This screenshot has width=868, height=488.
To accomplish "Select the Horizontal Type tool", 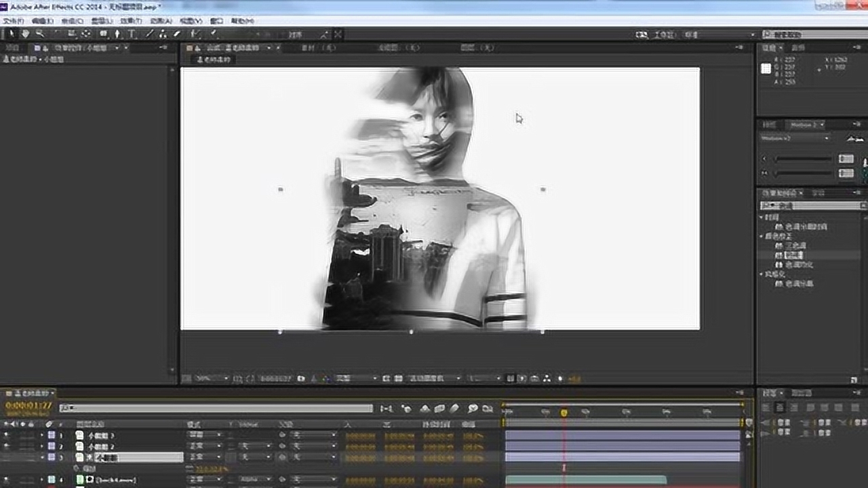I will (132, 34).
